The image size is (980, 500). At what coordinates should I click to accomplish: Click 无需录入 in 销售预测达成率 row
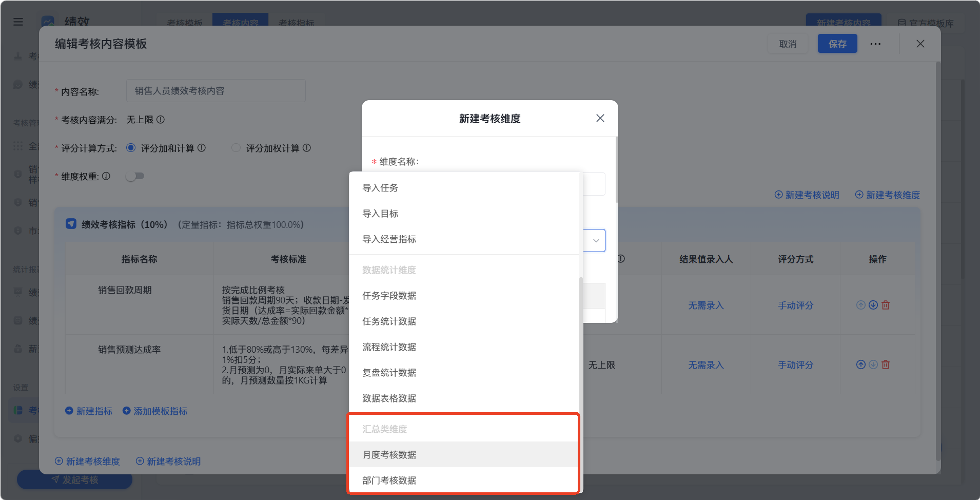(706, 365)
